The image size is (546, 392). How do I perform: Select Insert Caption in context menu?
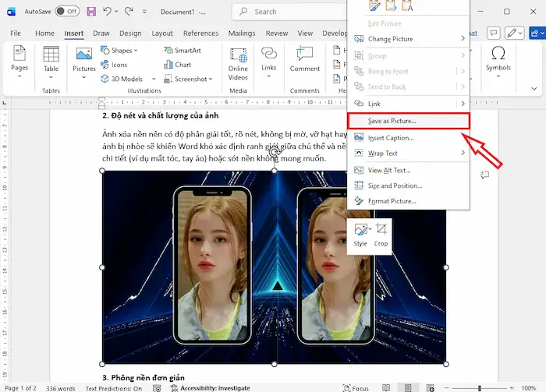click(x=409, y=138)
